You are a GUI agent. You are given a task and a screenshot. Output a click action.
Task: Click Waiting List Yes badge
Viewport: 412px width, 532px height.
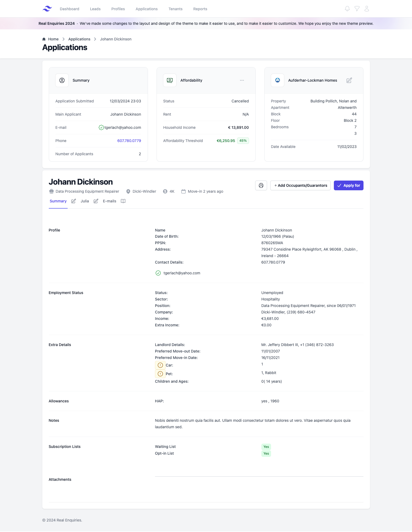coord(266,447)
